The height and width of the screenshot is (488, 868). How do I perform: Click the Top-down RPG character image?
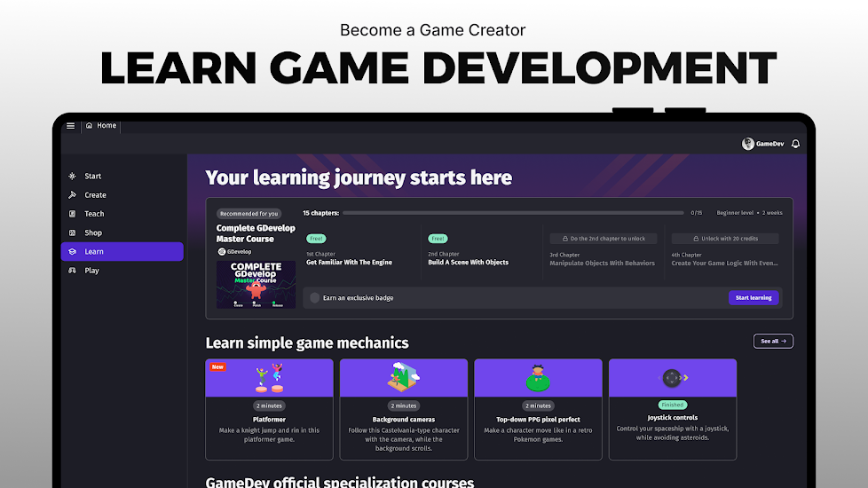coord(538,378)
